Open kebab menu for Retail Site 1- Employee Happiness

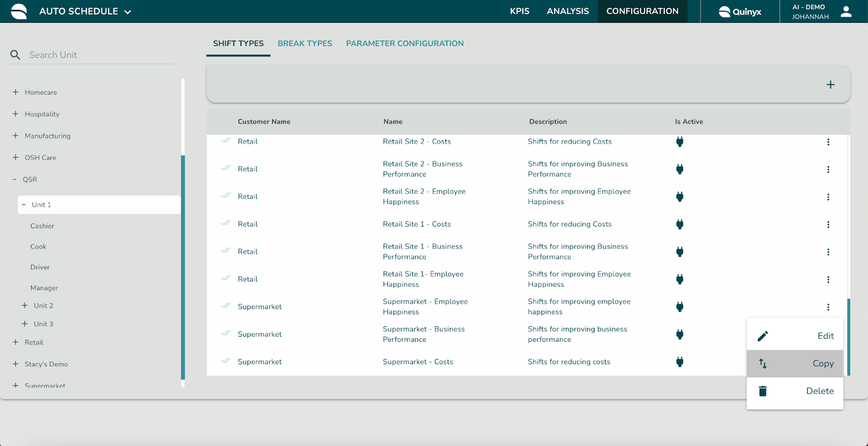[x=828, y=280]
